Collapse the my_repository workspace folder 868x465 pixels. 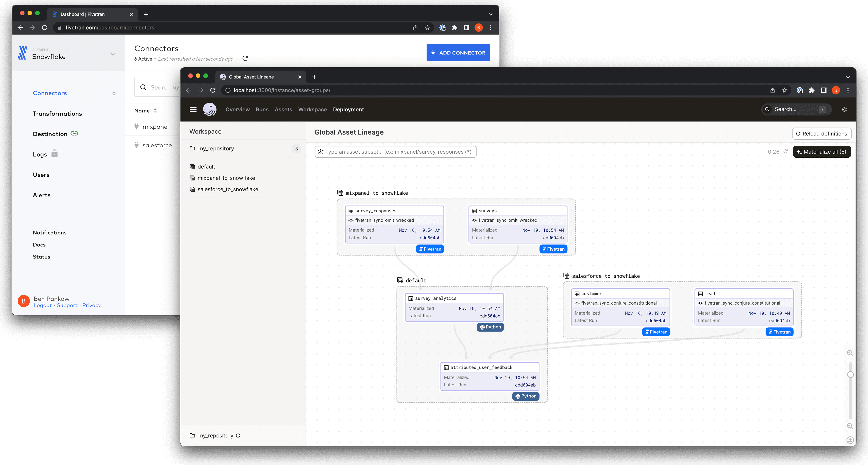[x=216, y=148]
